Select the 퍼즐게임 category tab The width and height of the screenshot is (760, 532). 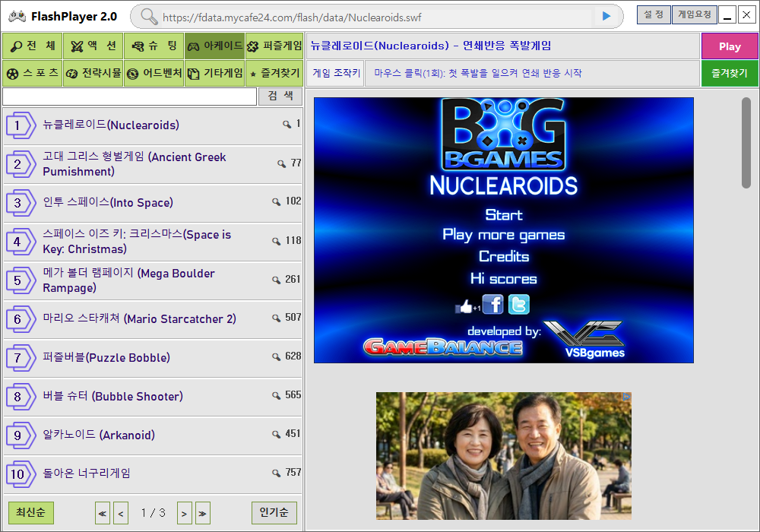coord(274,46)
